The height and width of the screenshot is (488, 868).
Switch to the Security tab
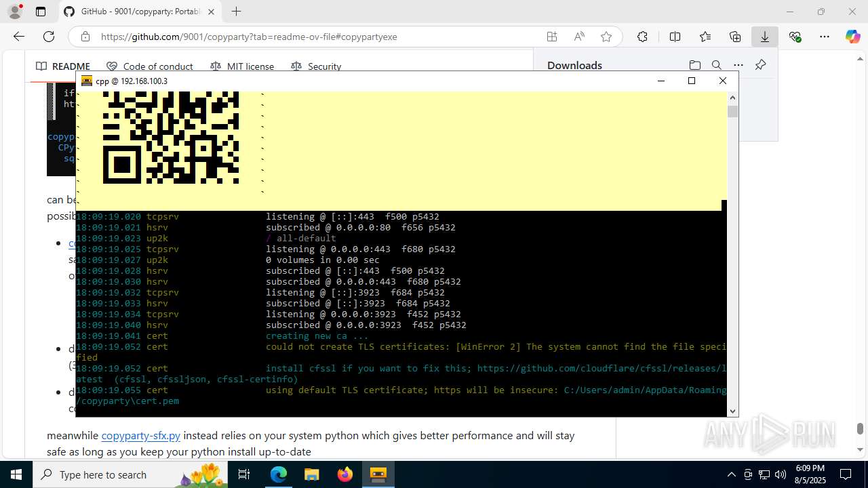tap(316, 66)
